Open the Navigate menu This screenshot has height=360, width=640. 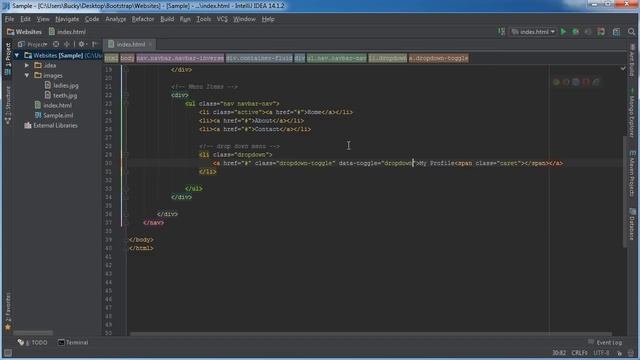[67, 19]
